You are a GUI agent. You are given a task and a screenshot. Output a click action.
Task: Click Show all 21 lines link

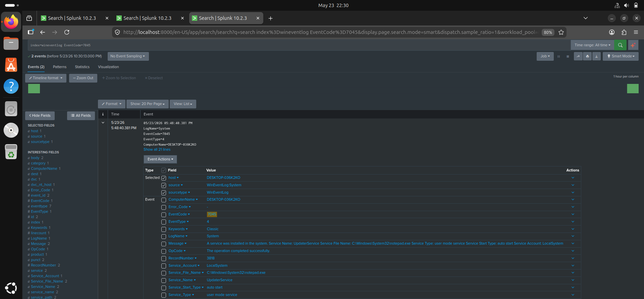pos(157,150)
